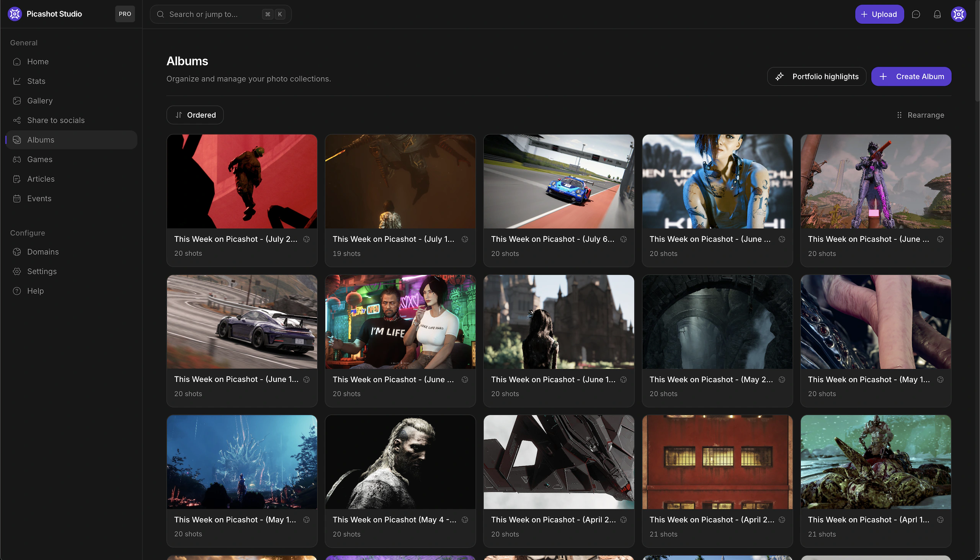Open the red falling figure album thumbnail
Viewport: 980px width, 560px height.
click(x=242, y=182)
